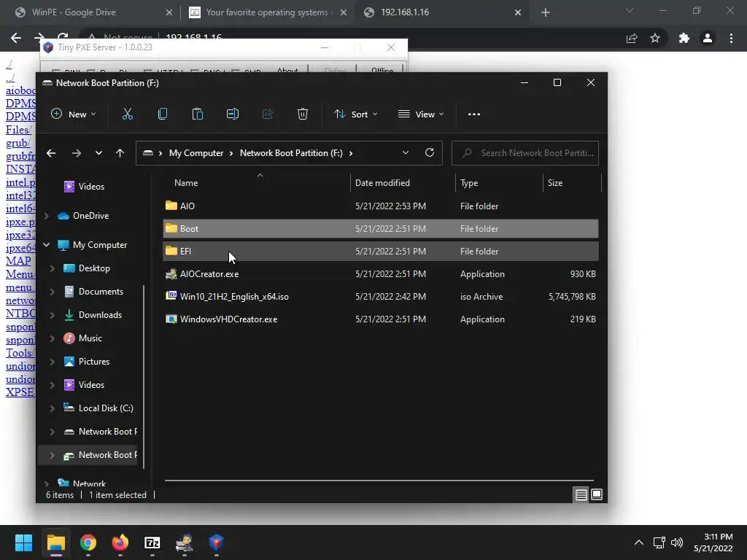
Task: Select the AIO folder
Action: coord(381,206)
